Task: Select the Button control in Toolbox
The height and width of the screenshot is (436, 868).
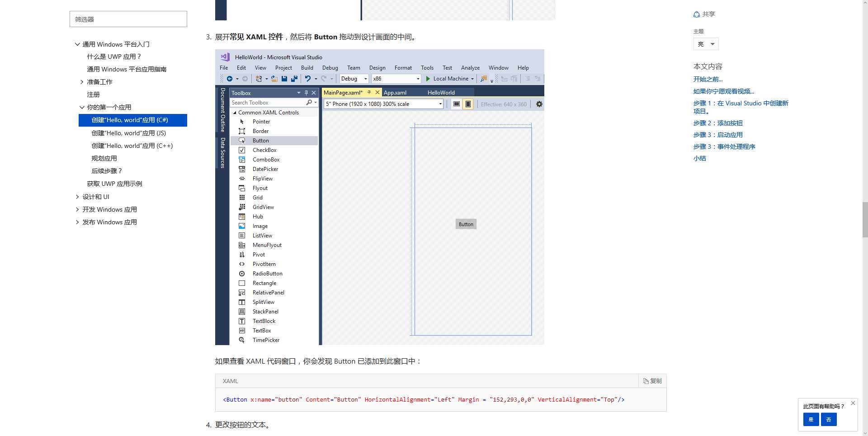Action: 274,141
